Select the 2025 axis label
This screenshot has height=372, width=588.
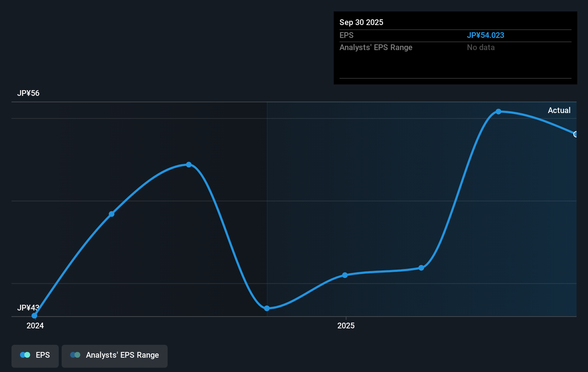[346, 325]
